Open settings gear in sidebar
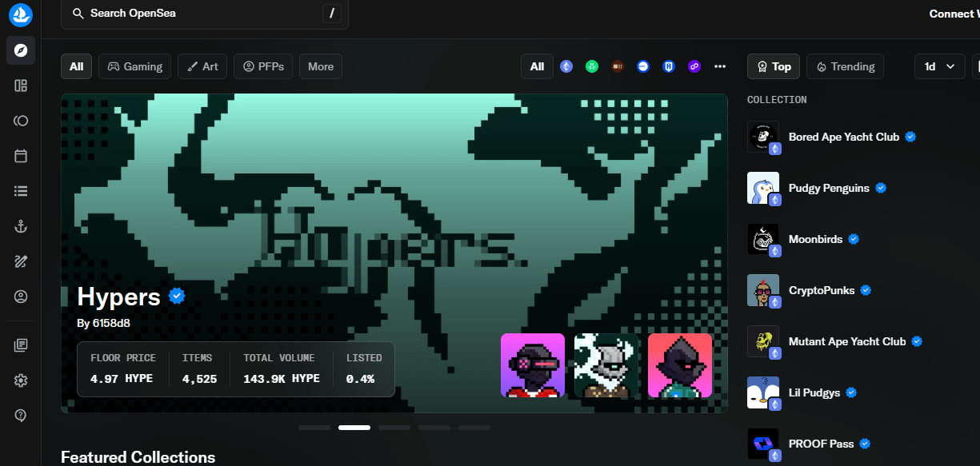This screenshot has width=980, height=466. (x=21, y=380)
